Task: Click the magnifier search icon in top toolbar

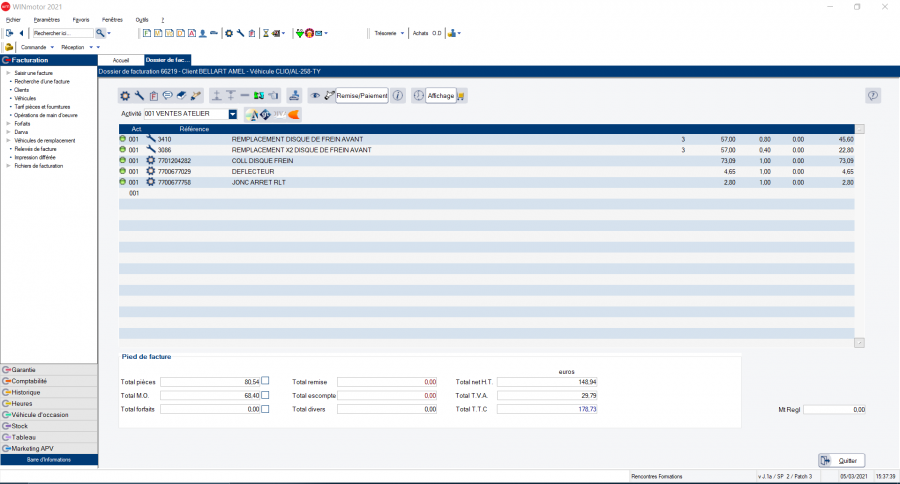Action: (x=100, y=33)
